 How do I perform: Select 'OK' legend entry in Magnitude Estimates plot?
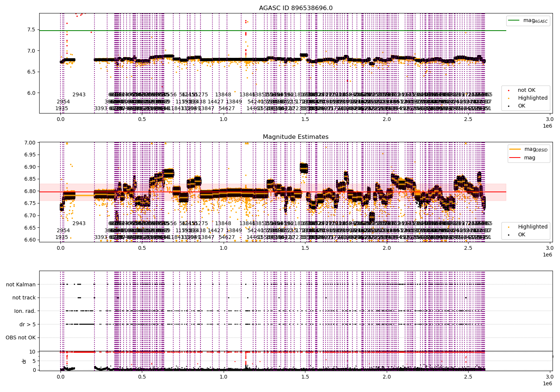pyautogui.click(x=522, y=235)
